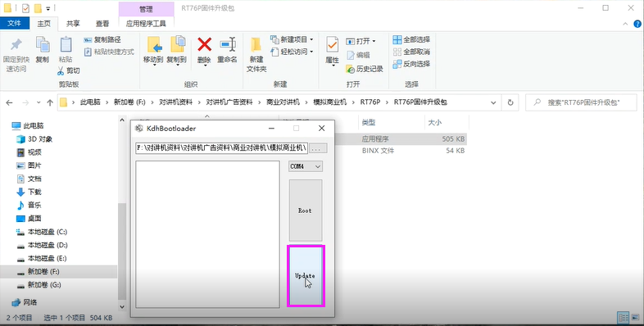Click 对讲机资料 in the address breadcrumb

point(176,102)
